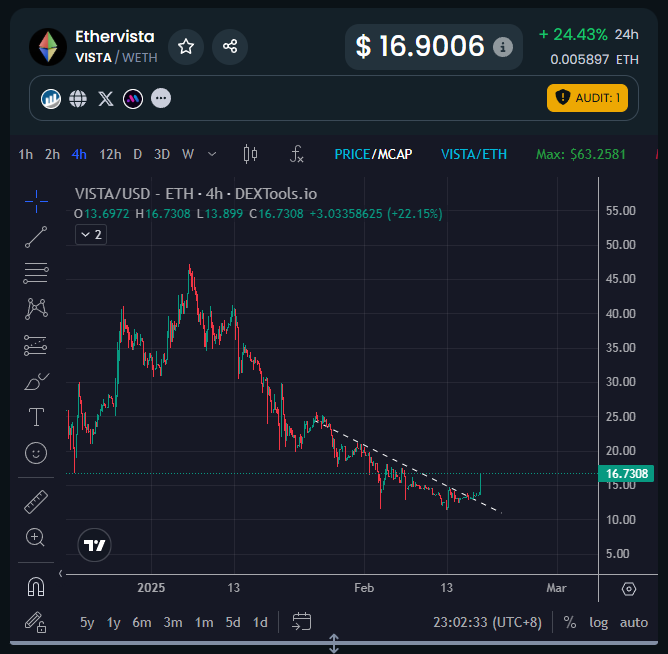Add Ethervista to favorites with star icon

point(186,46)
